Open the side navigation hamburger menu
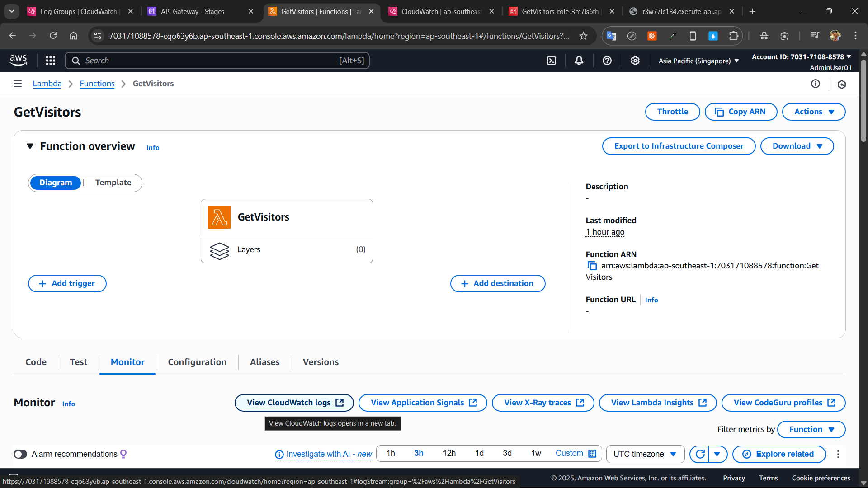Screen dimensions: 868x488 18,84
